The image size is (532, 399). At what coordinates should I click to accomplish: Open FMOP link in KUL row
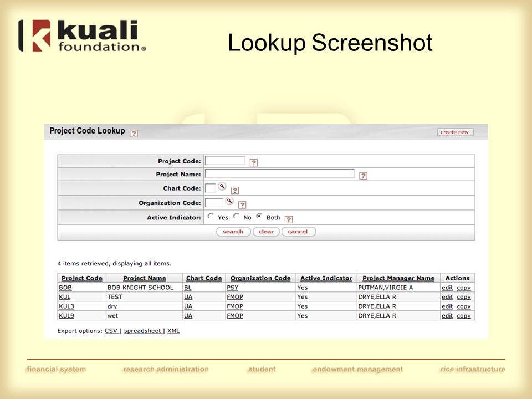click(x=235, y=297)
